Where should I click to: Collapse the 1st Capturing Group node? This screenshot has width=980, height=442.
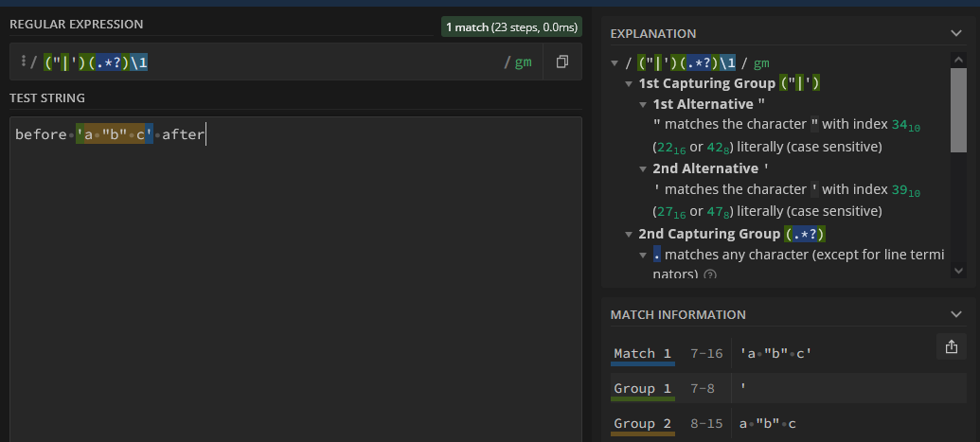click(x=629, y=83)
